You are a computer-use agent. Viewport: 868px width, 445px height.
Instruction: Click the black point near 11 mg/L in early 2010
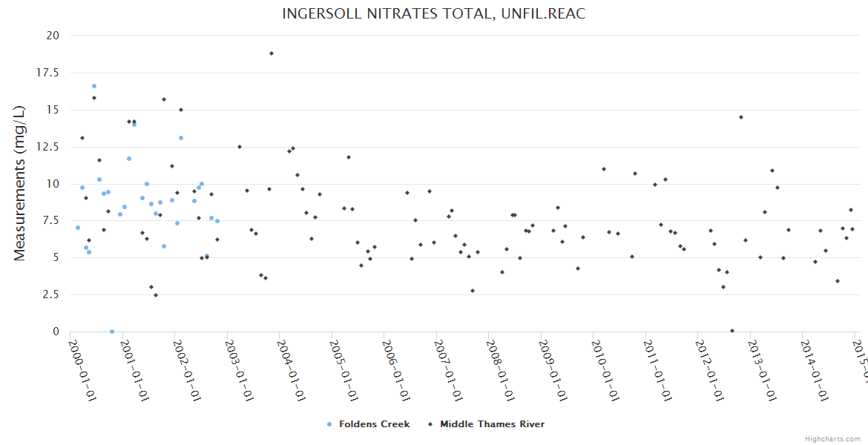pos(604,169)
